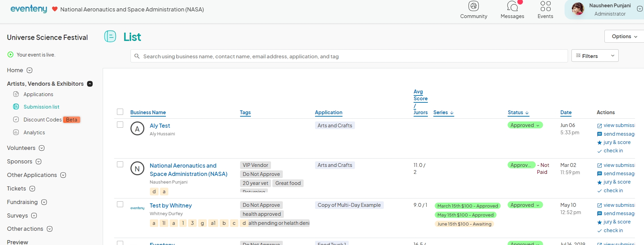
Task: Open the Applications menu item
Action: [38, 94]
